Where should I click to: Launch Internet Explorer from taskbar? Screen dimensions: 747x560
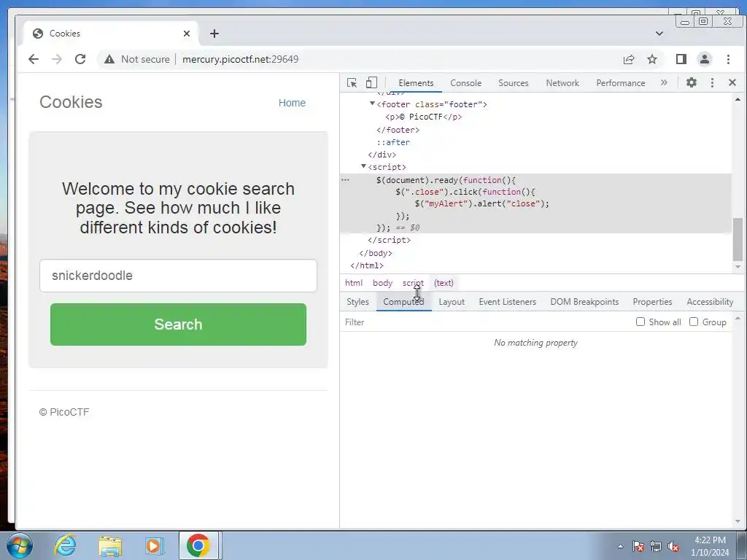click(65, 545)
